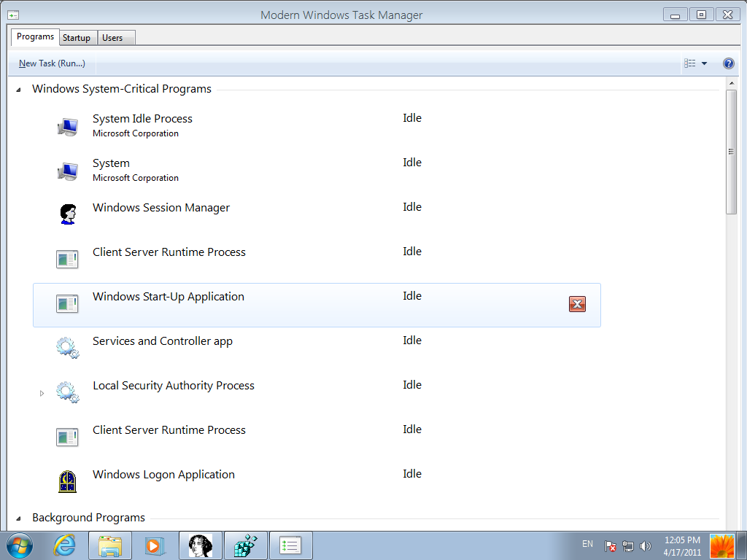Select Windows Session Manager row text
Image resolution: width=747 pixels, height=560 pixels.
click(x=161, y=208)
